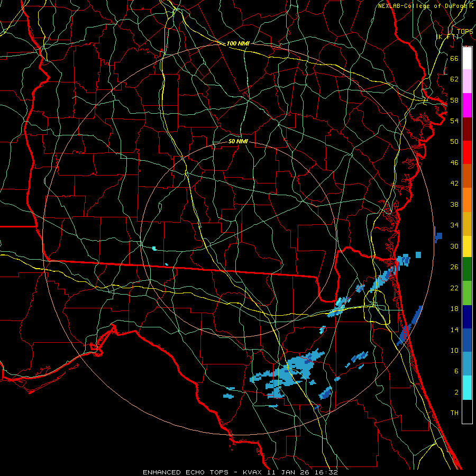The width and height of the screenshot is (476, 476).
Task: Click the legend value '2'
Action: (x=456, y=392)
